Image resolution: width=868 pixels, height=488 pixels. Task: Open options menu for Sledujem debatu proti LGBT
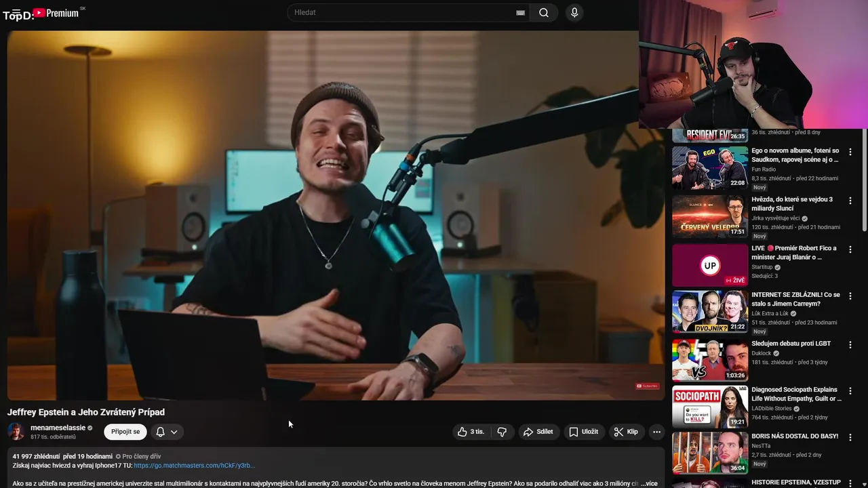click(850, 345)
